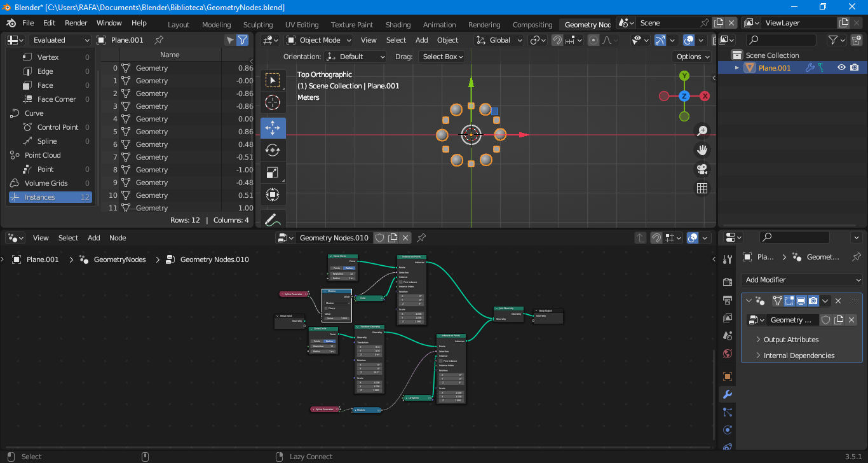Select the Transform tool in viewport toolbar
The height and width of the screenshot is (463, 868).
click(x=273, y=195)
